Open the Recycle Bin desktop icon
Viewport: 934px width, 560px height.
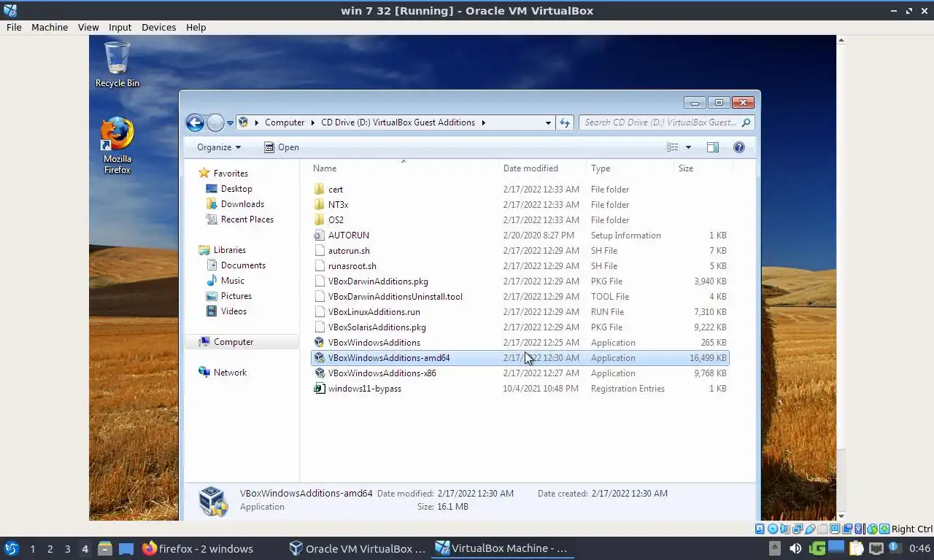[117, 64]
